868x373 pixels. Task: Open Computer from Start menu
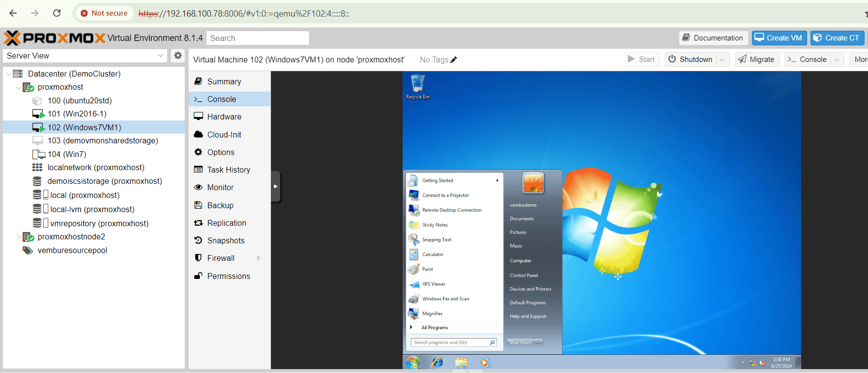pos(521,261)
